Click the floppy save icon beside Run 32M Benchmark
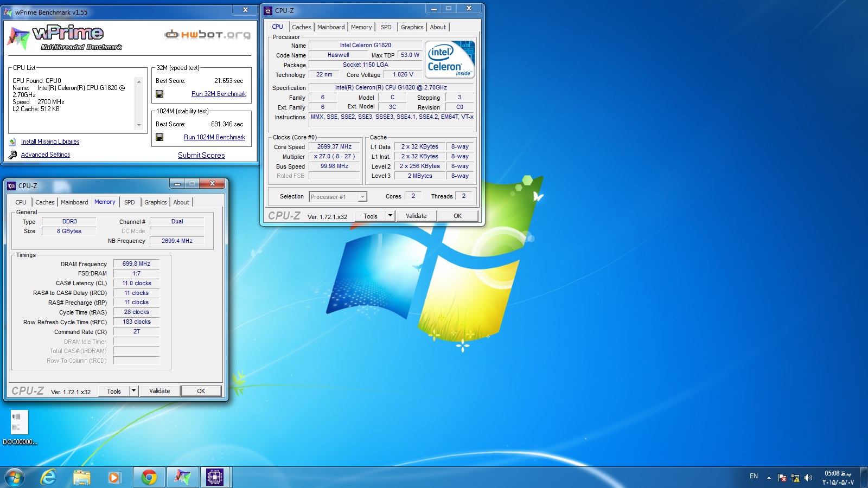 point(159,94)
